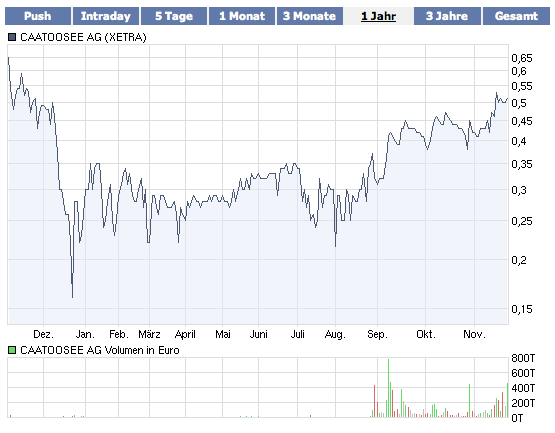Screen dimensions: 555x433
Task: Click the price line's lowest point in December
Action: click(73, 297)
